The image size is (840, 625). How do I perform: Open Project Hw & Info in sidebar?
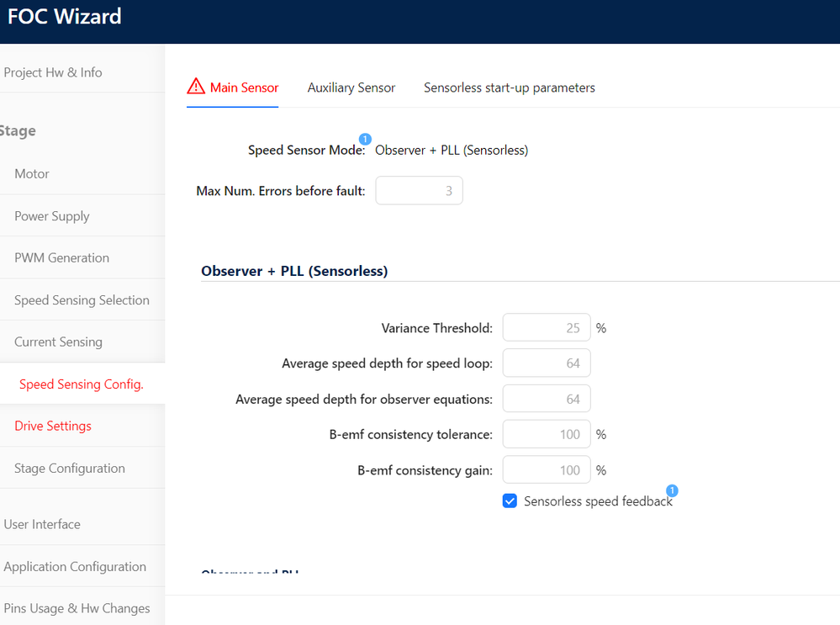52,72
